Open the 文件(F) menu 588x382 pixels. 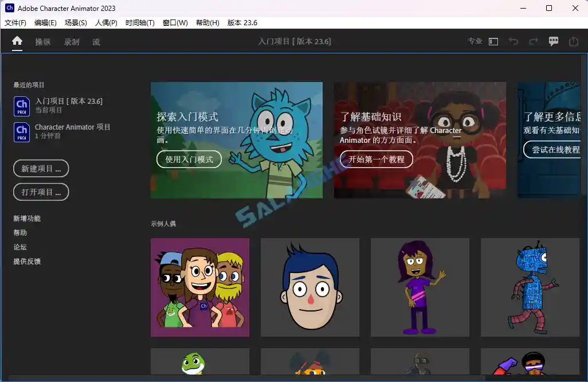click(x=15, y=23)
